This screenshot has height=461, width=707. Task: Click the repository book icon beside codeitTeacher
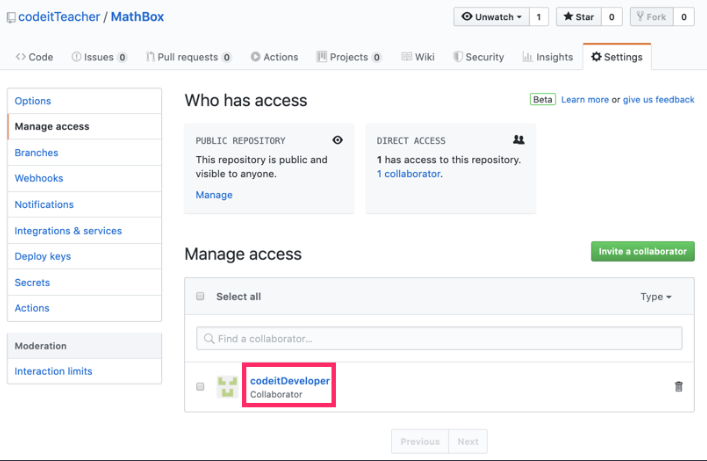click(x=11, y=18)
